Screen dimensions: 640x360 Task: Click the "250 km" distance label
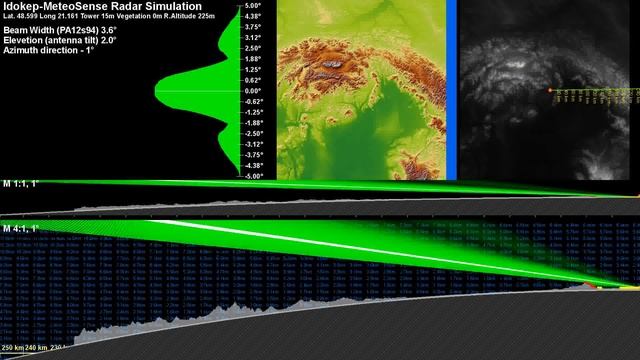[13, 348]
